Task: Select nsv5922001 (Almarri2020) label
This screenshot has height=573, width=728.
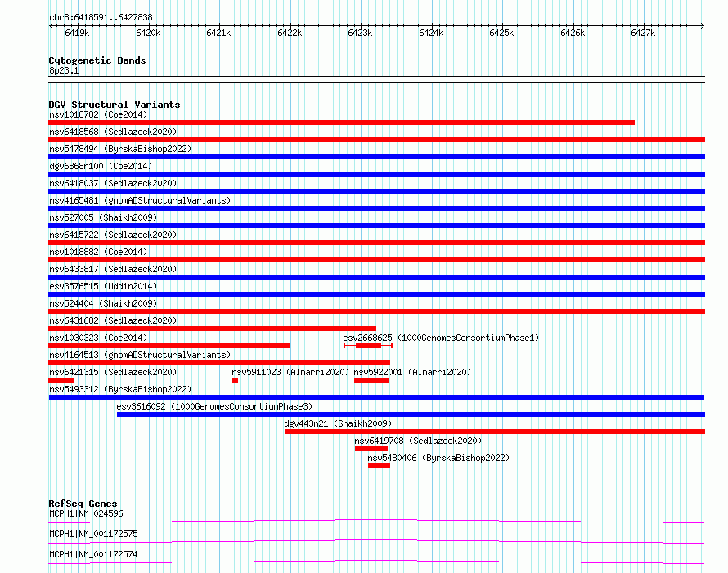Action: pyautogui.click(x=412, y=372)
